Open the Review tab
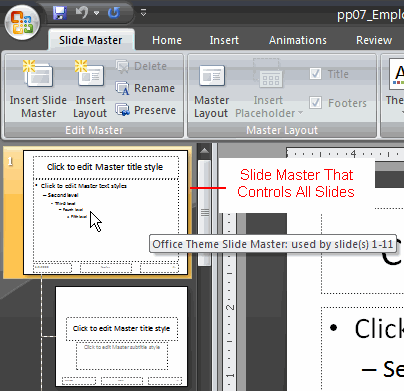 374,40
